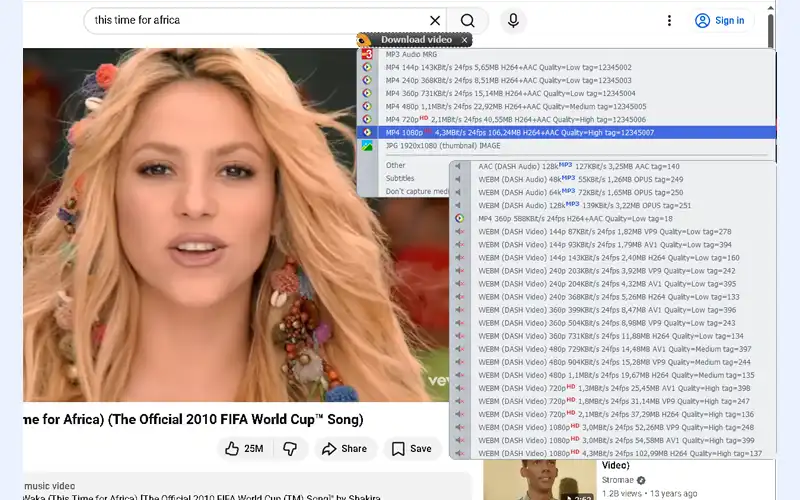800x500 pixels.
Task: Pick WEBM 144p VP9 tag=278
Action: click(613, 232)
